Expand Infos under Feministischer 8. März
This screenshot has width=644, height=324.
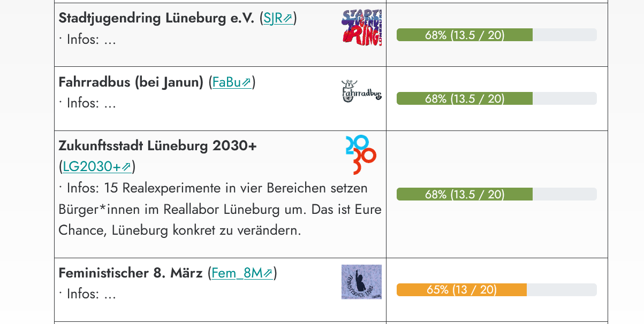pos(87,294)
